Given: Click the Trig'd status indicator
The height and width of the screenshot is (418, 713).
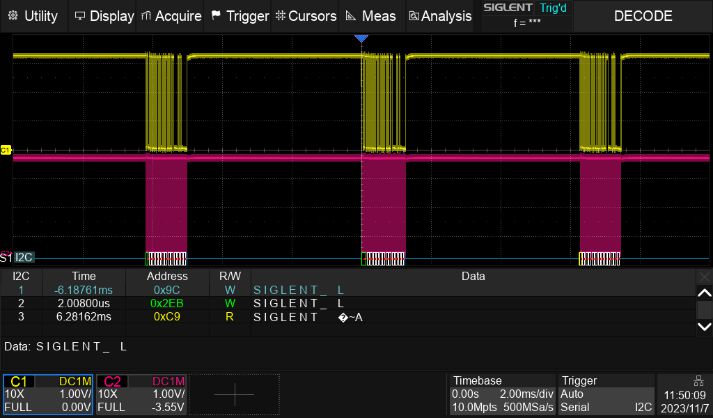Looking at the screenshot, I should tap(552, 8).
